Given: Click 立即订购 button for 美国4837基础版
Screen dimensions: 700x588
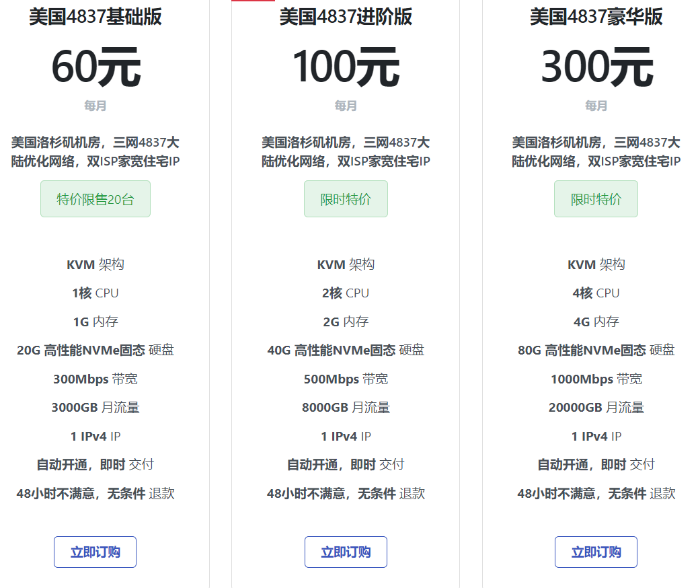Looking at the screenshot, I should tap(95, 552).
